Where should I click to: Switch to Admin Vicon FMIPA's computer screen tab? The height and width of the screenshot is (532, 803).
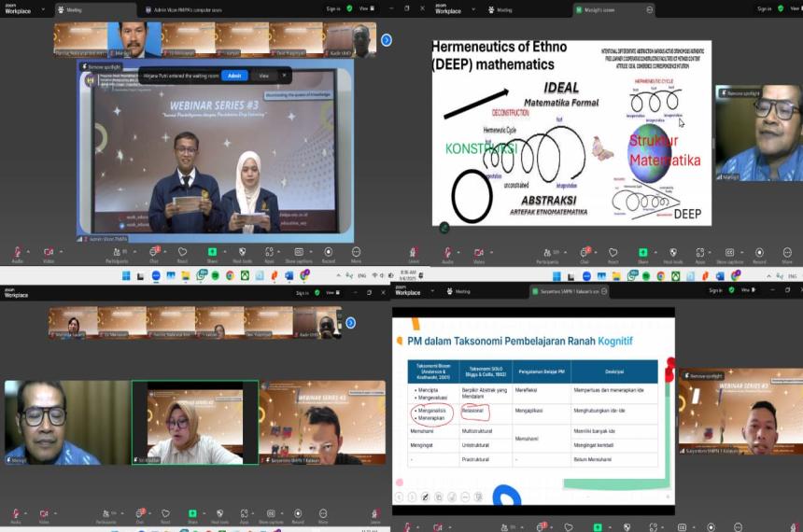pyautogui.click(x=186, y=9)
